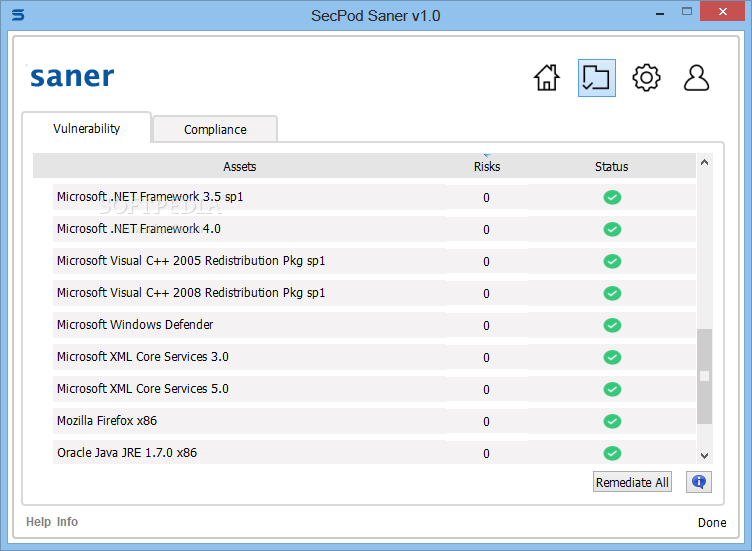Sort by the Risks column header
Screen dimensions: 752x551
tap(487, 166)
